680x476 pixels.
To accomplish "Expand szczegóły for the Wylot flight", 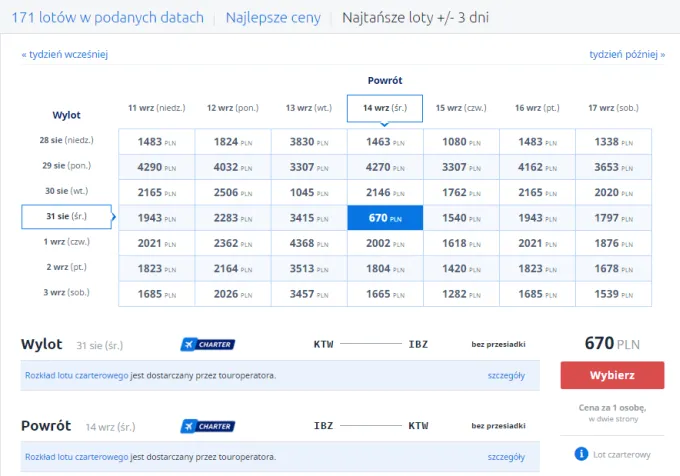I will 505,375.
